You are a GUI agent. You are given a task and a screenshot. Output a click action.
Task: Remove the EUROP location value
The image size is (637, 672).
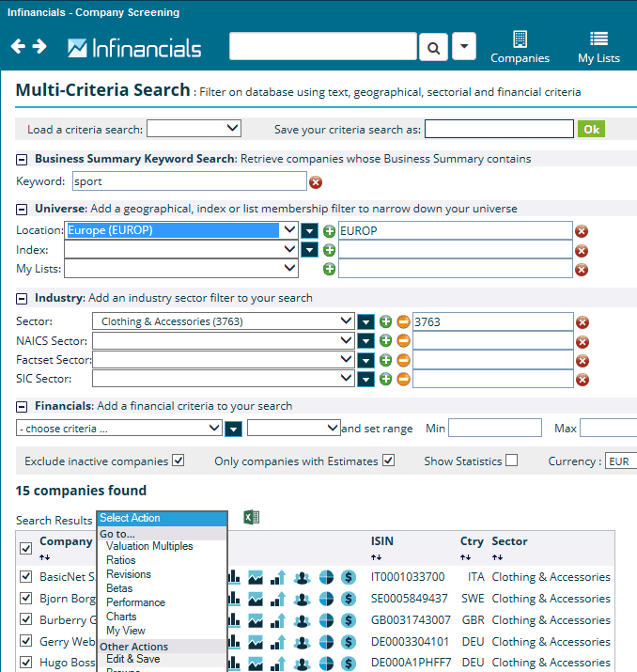coord(582,231)
